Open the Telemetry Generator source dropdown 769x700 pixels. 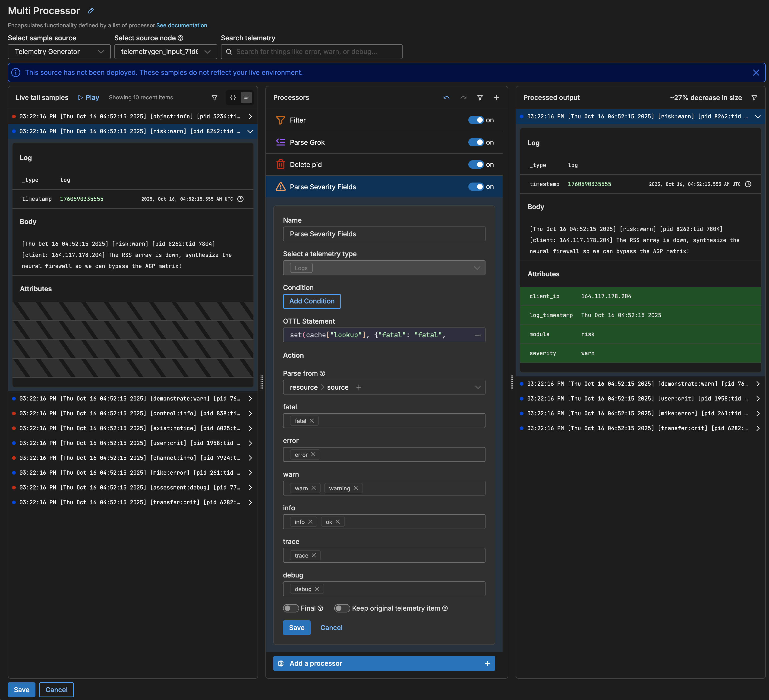coord(59,51)
